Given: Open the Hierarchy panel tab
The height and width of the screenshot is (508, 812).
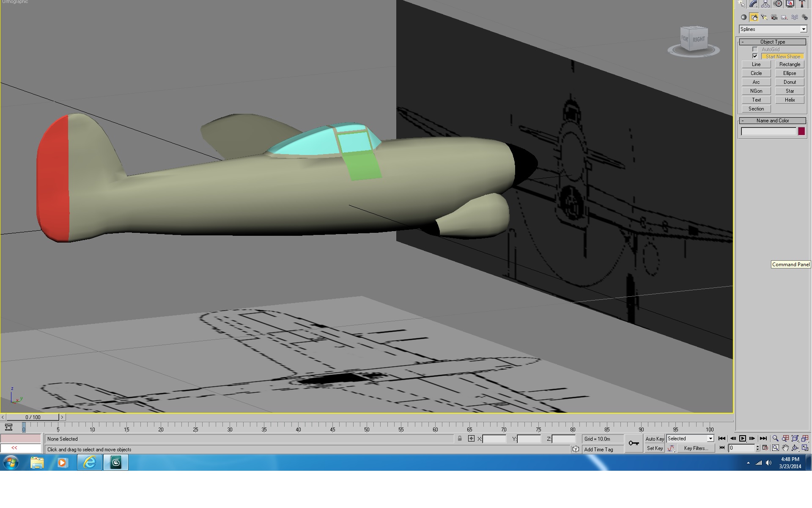Looking at the screenshot, I should tap(765, 4).
